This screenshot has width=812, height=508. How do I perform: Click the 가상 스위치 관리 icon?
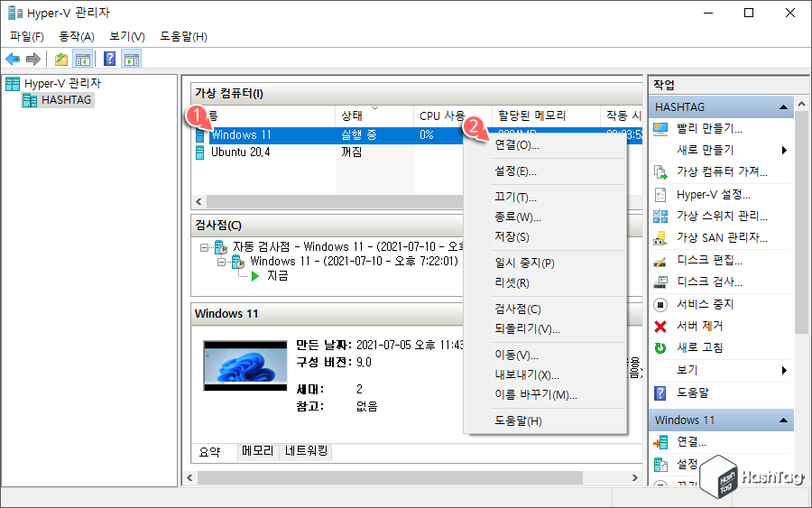point(660,216)
